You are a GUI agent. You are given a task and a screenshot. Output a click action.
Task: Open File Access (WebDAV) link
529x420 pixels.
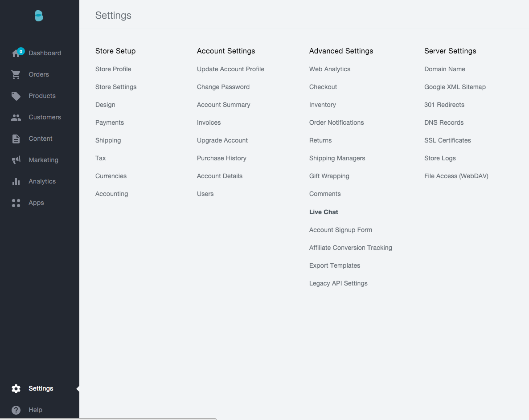[456, 176]
